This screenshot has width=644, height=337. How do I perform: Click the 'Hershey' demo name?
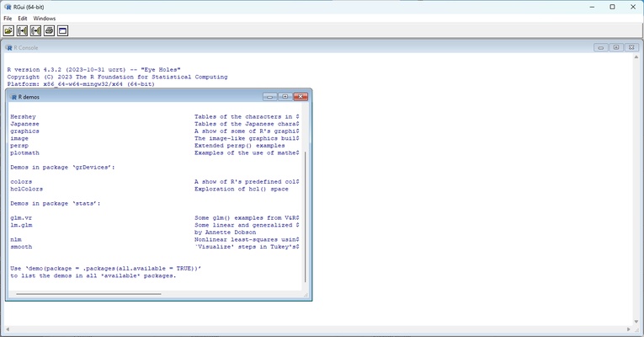[x=23, y=117]
